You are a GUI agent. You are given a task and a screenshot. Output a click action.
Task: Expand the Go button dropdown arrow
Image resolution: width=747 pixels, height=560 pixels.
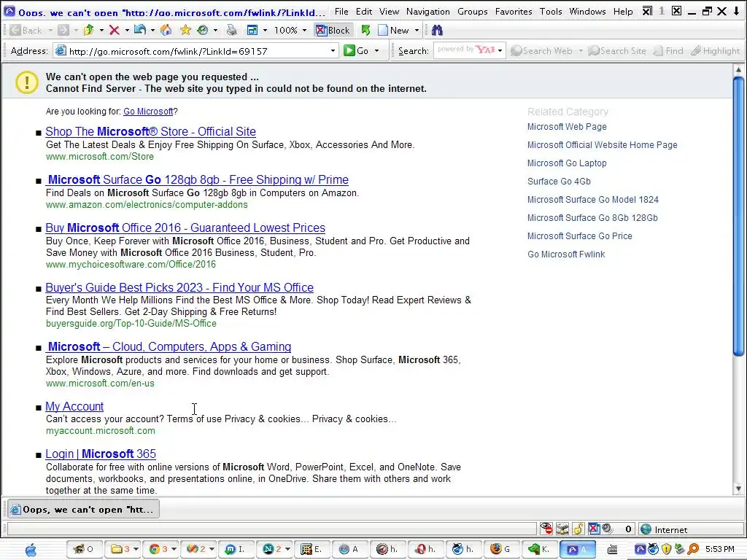click(377, 50)
